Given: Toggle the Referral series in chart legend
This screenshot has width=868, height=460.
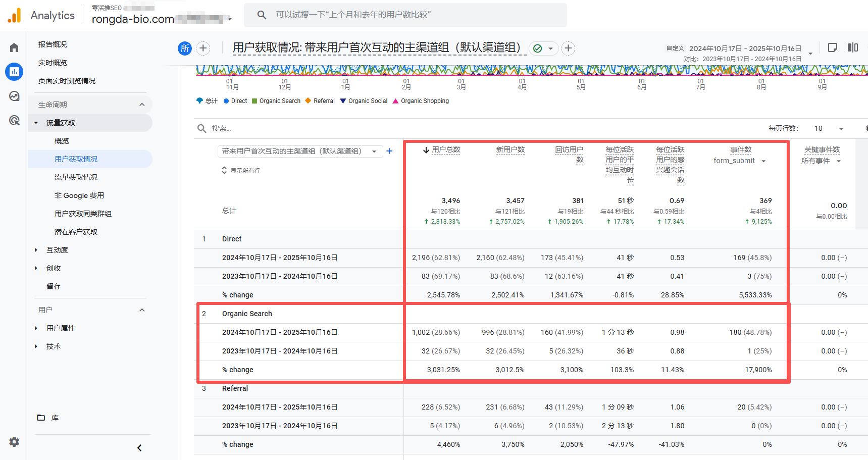Looking at the screenshot, I should coord(320,101).
